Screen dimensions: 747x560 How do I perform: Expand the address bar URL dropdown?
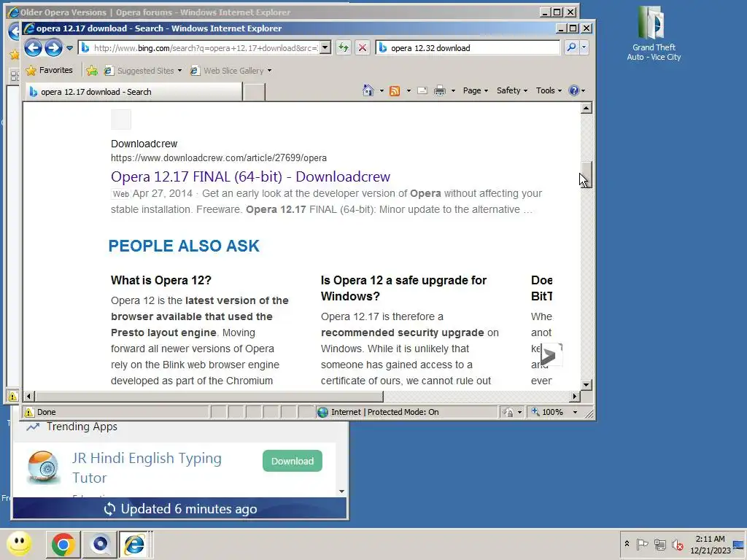325,47
